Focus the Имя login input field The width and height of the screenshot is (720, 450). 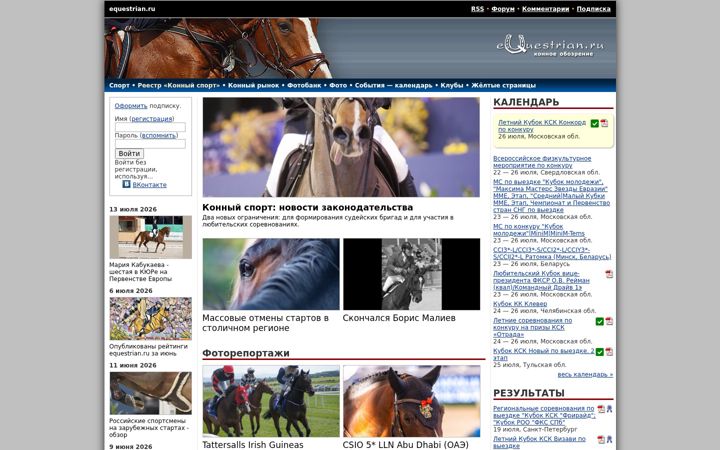[x=150, y=127]
